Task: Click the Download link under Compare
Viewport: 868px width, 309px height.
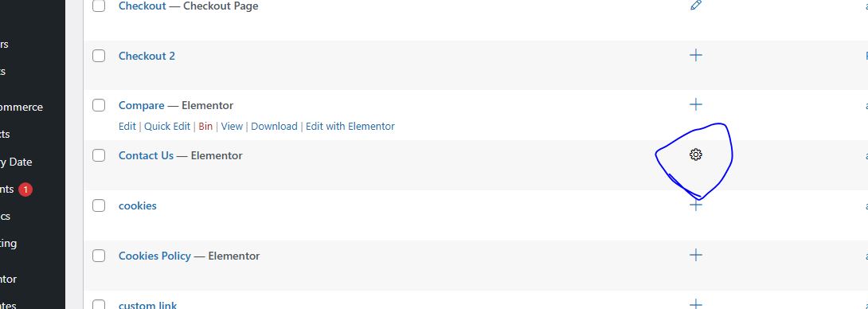Action: pyautogui.click(x=274, y=127)
